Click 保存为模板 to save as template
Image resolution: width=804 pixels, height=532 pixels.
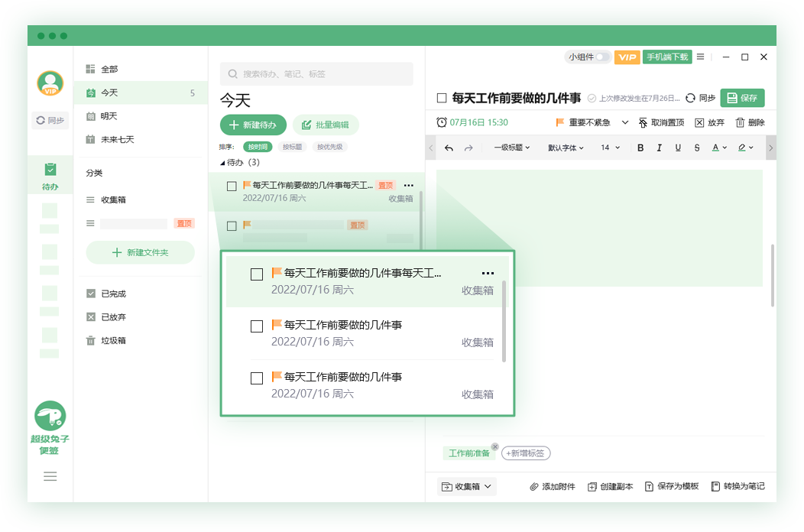[672, 486]
